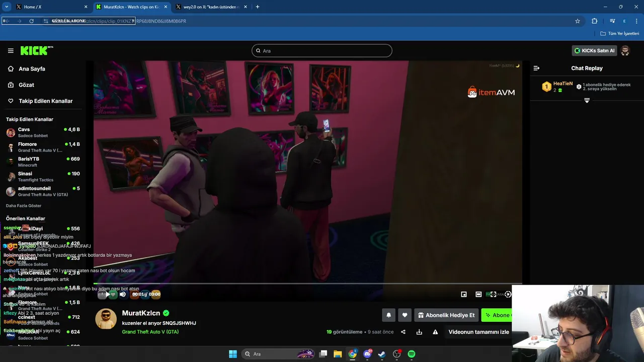This screenshot has height=362, width=644.
Task: Click the Windows taskbar Ara search box
Action: pyautogui.click(x=278, y=354)
